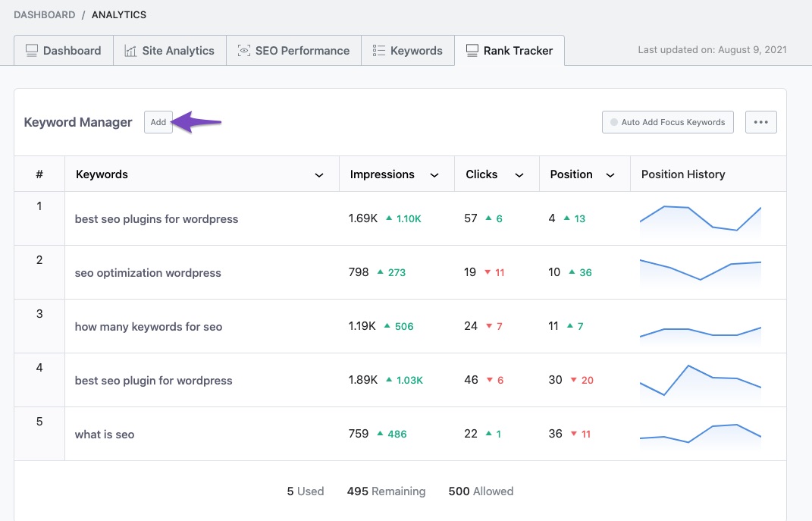
Task: Click the 'best seo plugins for wordpress' keyword
Action: (156, 219)
